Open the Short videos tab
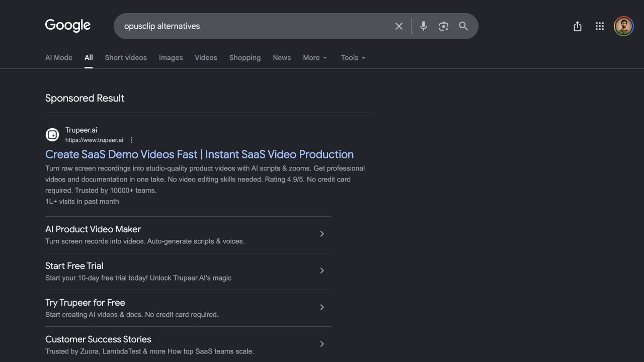Image resolution: width=644 pixels, height=362 pixels. pyautogui.click(x=126, y=58)
